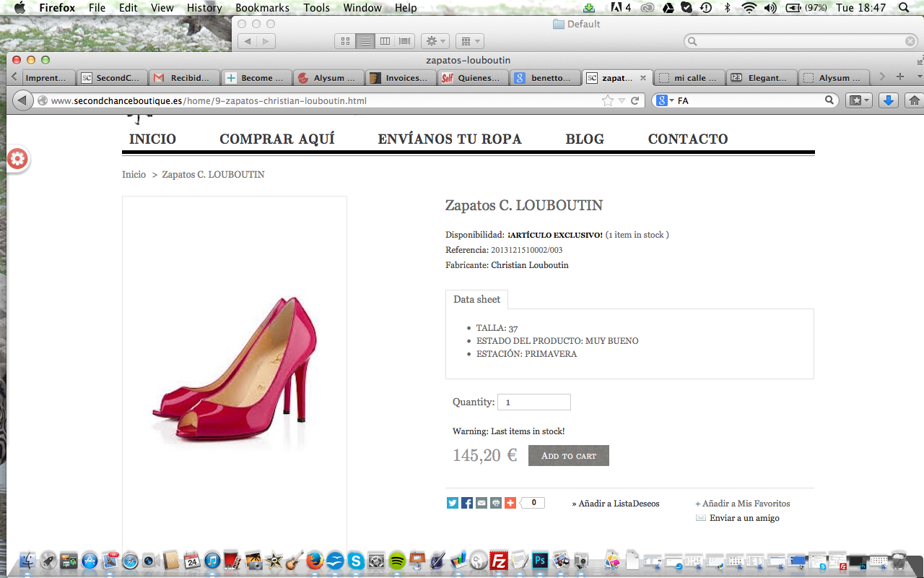This screenshot has height=578, width=924.
Task: Switch Finder window to list view
Action: tap(365, 41)
